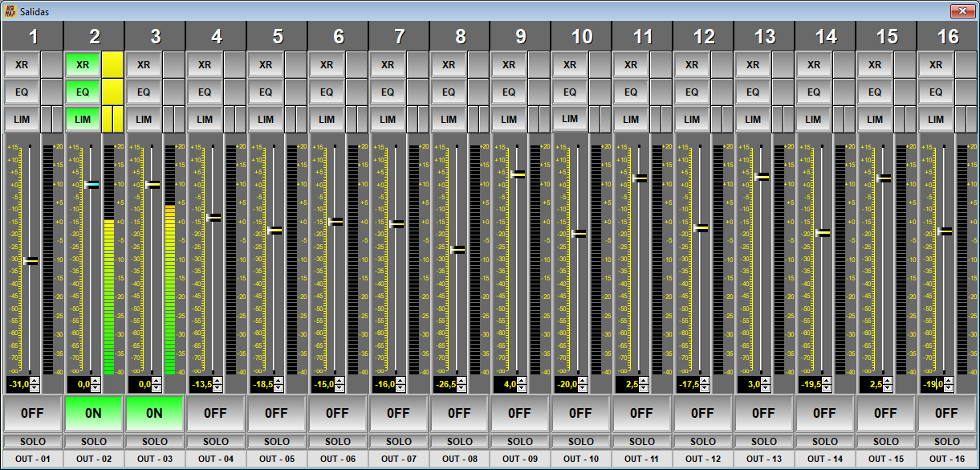This screenshot has width=980, height=470.
Task: Toggle the EQ button on channel 2
Action: click(x=83, y=92)
